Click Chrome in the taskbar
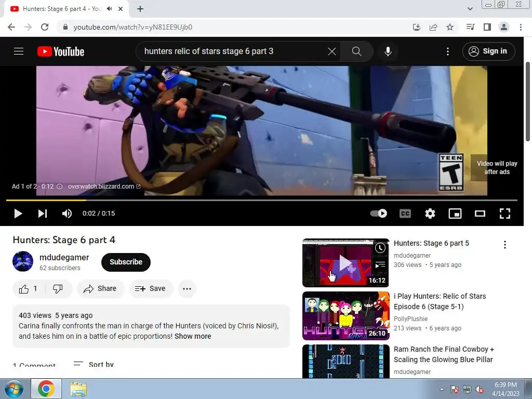 click(x=46, y=389)
